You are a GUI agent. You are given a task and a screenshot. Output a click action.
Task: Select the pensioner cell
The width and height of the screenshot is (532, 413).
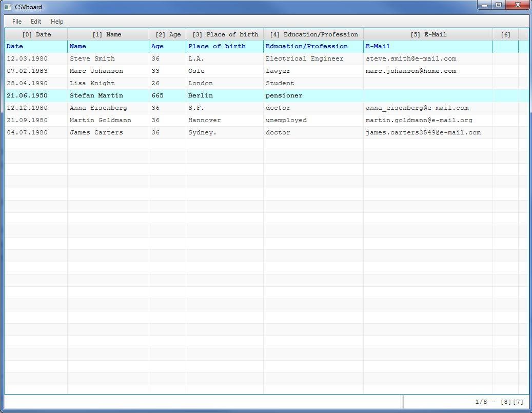(313, 96)
